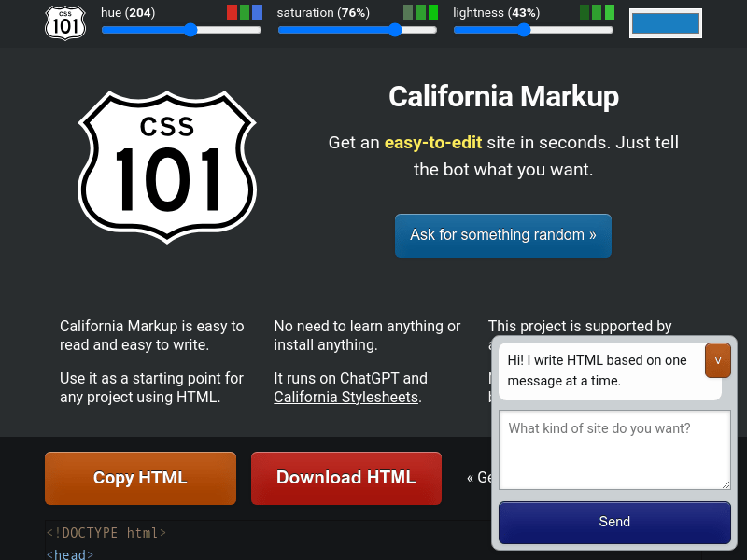Click the 'saturation (76%)' label
The image size is (747, 560).
pyautogui.click(x=323, y=12)
